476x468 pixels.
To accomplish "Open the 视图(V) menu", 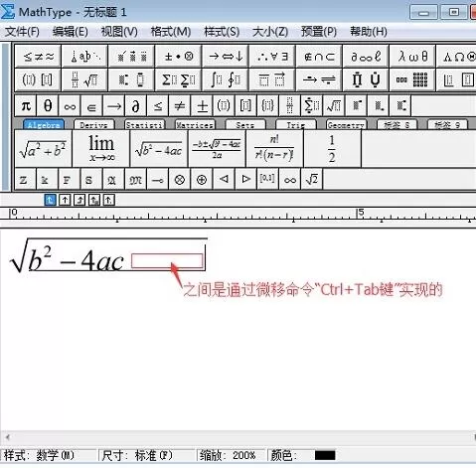I will point(119,32).
